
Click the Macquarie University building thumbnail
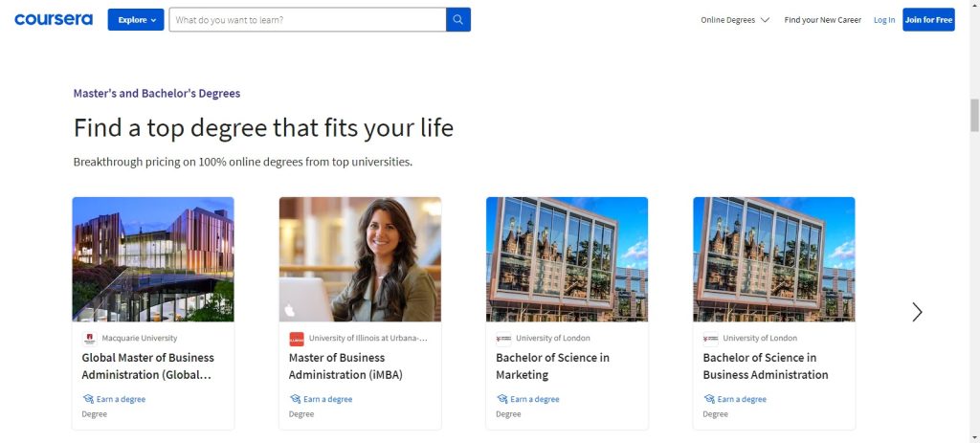tap(153, 258)
